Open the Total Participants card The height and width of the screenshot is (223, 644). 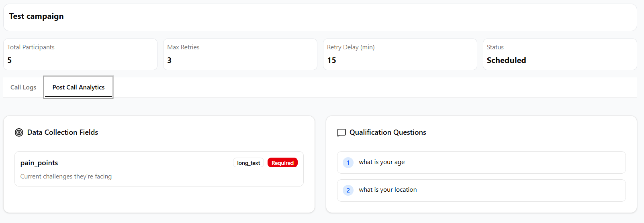pos(80,54)
